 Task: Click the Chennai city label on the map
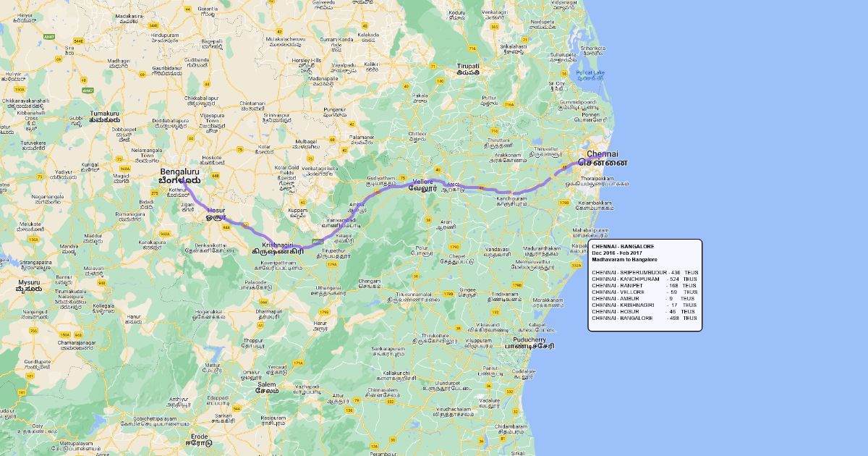[x=602, y=154]
